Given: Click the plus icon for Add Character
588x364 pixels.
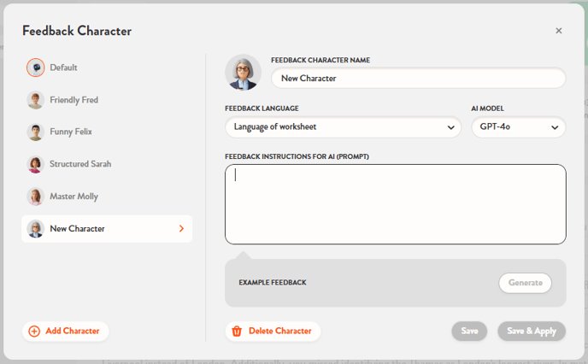Looking at the screenshot, I should pos(34,332).
